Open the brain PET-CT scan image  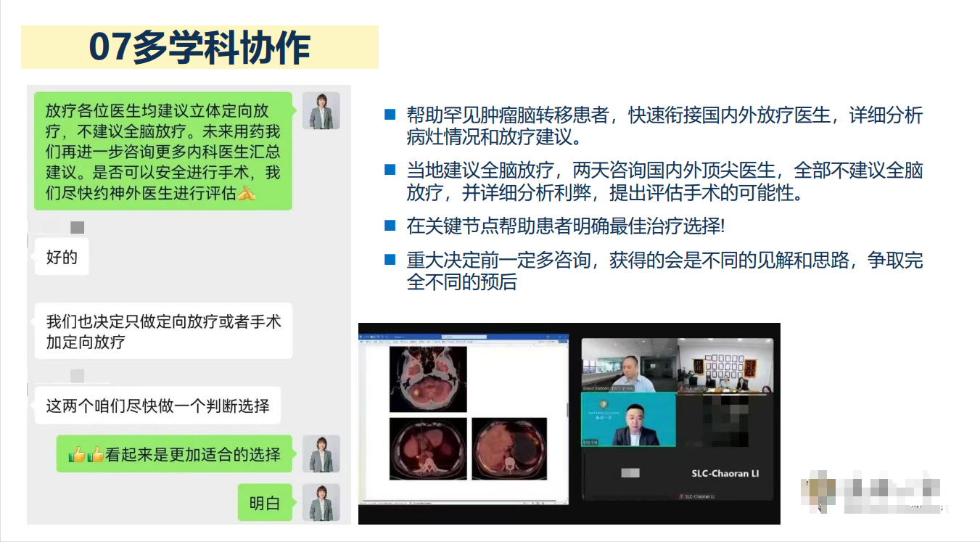(428, 379)
